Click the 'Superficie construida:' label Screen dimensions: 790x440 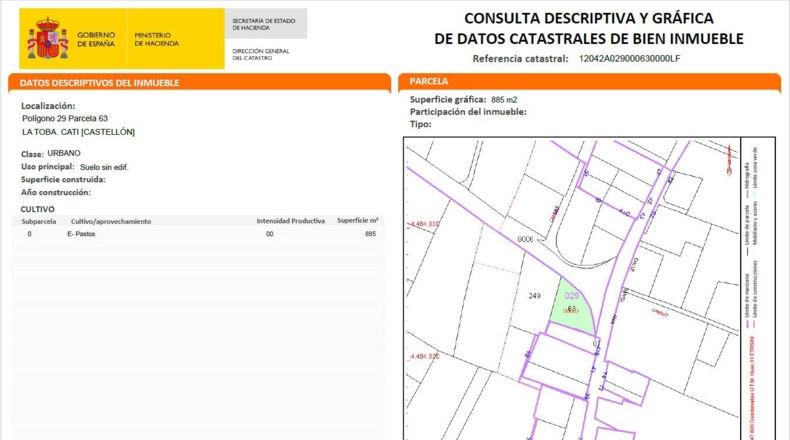[x=63, y=179]
